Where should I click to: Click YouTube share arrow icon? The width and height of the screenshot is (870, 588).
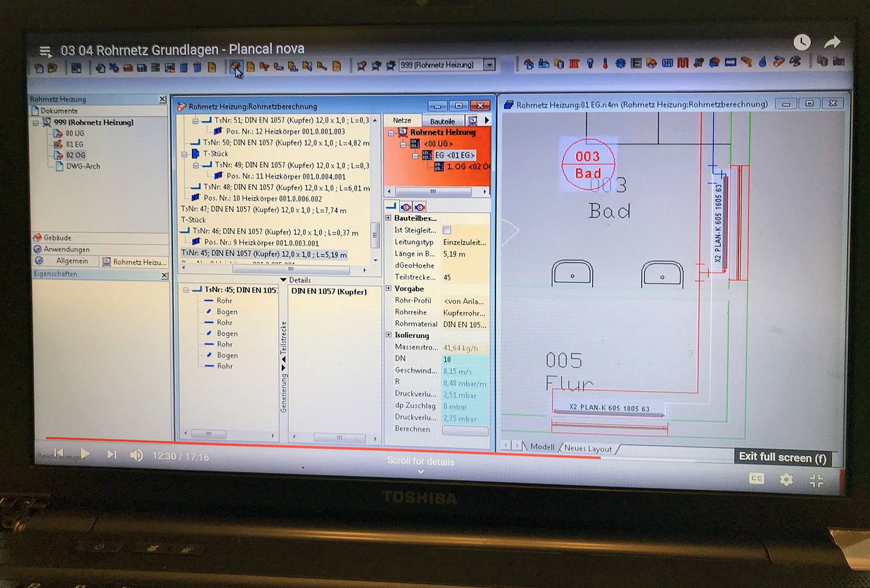click(832, 43)
